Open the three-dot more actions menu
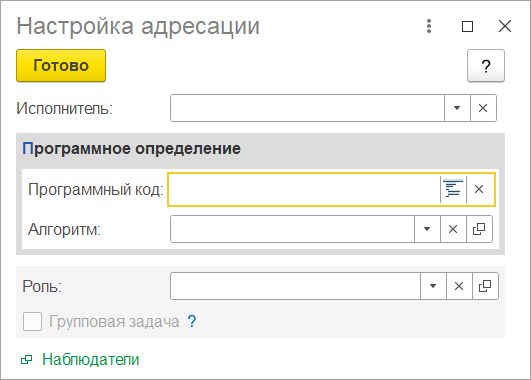 pos(429,26)
